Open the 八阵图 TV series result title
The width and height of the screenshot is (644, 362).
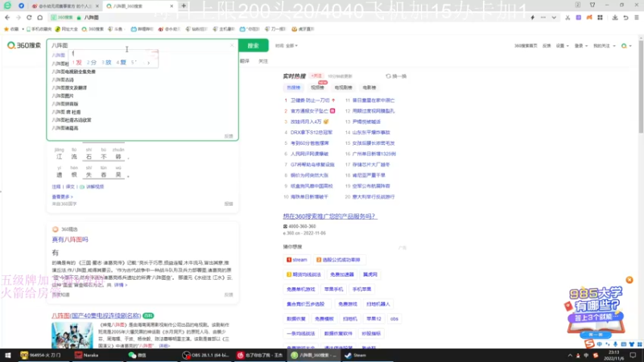[x=96, y=315]
